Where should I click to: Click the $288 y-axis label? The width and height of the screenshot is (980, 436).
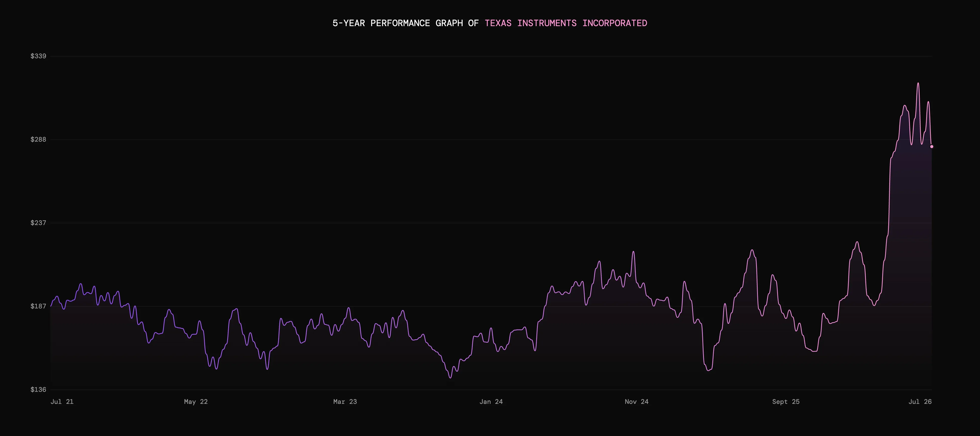tap(38, 139)
